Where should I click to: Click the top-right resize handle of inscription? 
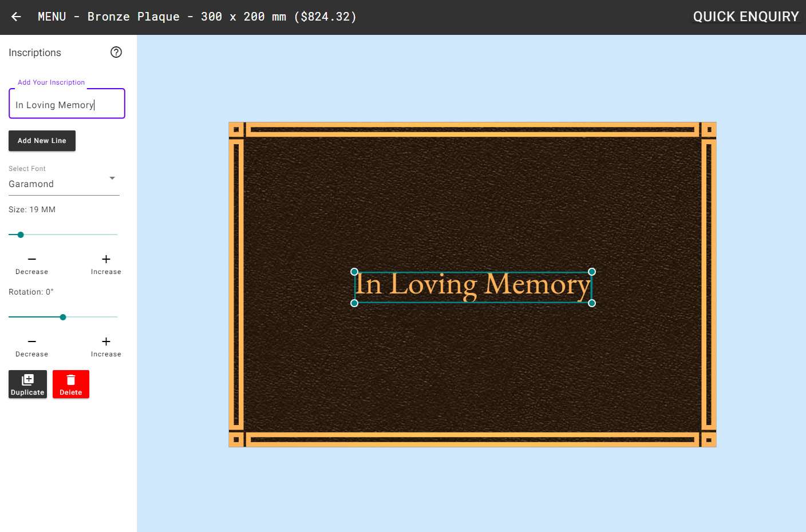pyautogui.click(x=592, y=272)
